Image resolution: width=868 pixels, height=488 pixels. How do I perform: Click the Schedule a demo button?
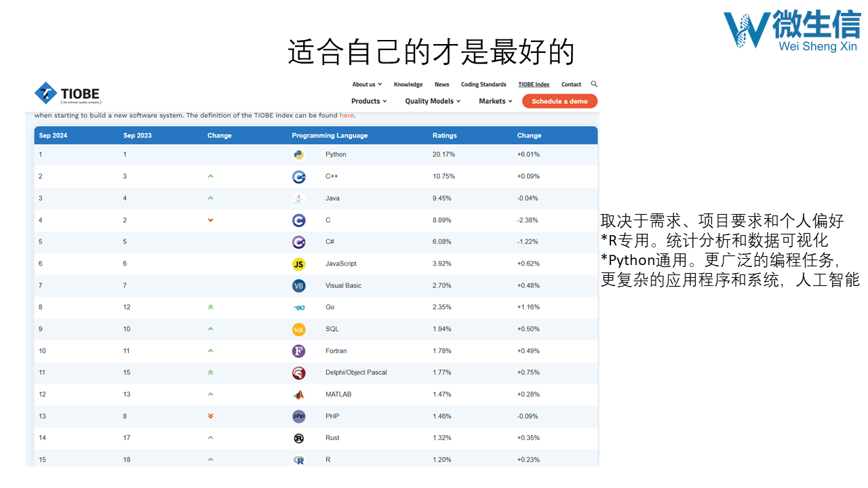559,101
